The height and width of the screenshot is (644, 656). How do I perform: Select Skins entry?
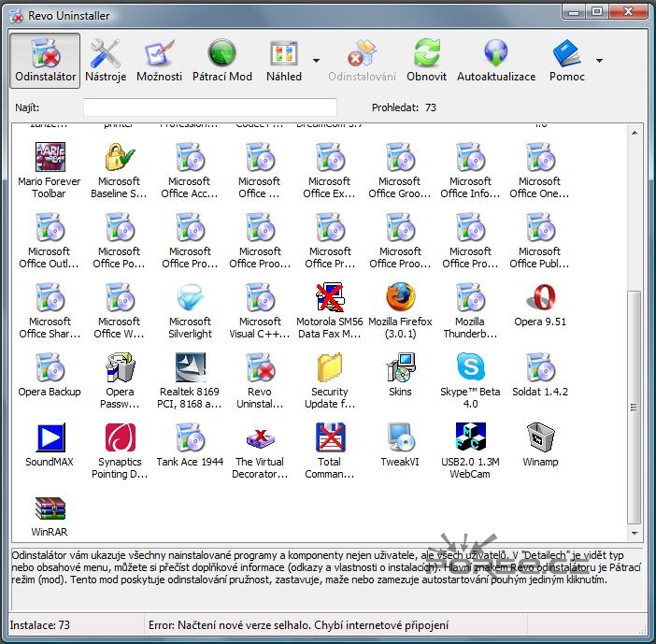(400, 376)
